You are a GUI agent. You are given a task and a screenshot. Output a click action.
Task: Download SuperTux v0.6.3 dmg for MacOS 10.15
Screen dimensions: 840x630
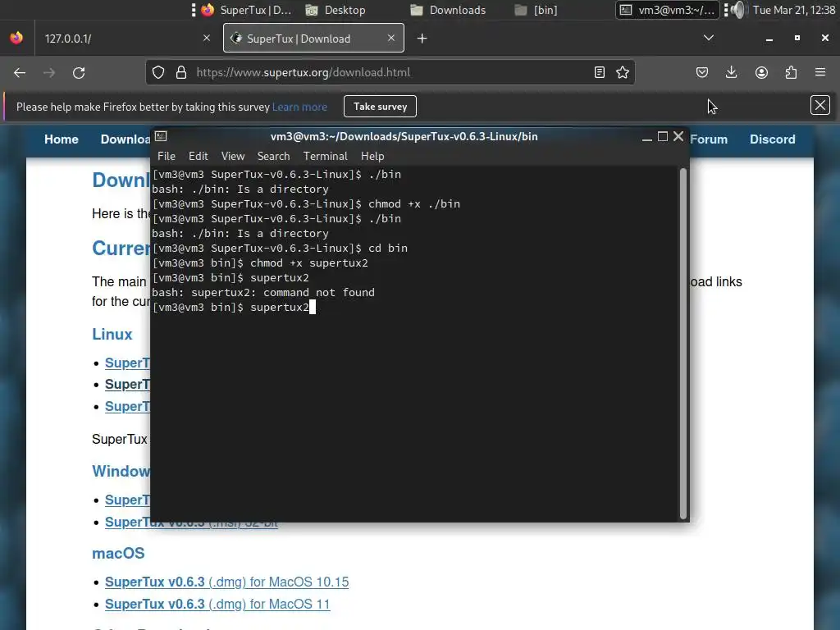[226, 582]
